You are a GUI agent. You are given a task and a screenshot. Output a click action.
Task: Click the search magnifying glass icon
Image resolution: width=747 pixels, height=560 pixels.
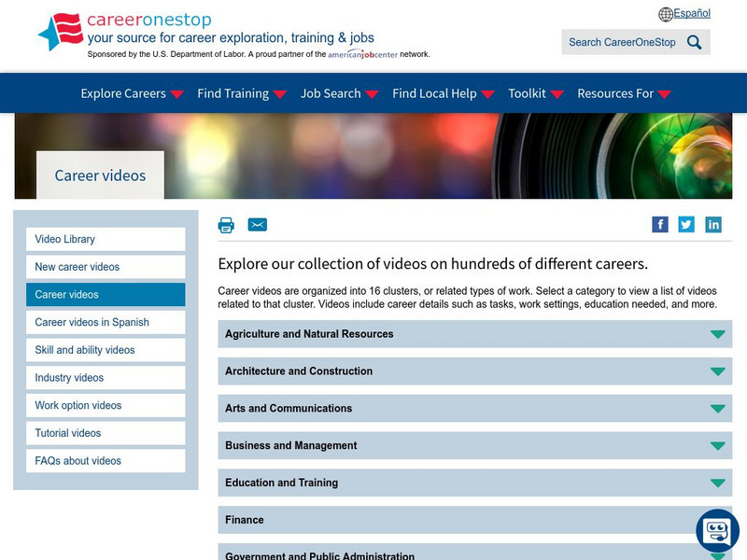(695, 42)
